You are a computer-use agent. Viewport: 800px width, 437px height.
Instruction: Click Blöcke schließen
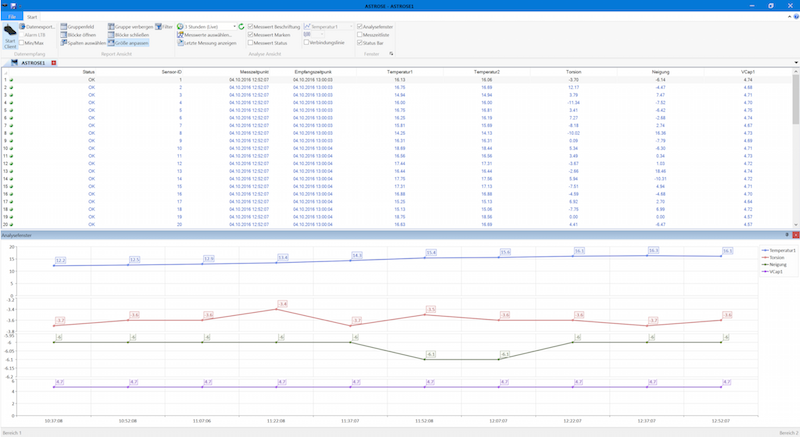click(128, 35)
